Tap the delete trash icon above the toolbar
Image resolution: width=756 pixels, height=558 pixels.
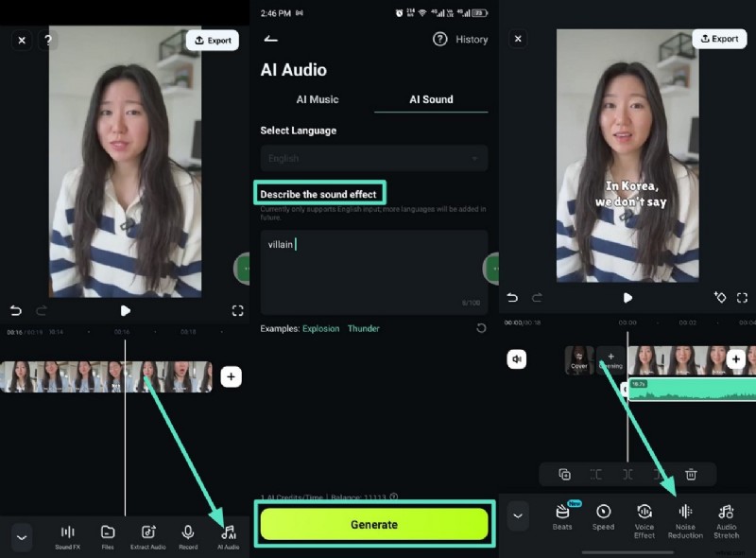(694, 474)
